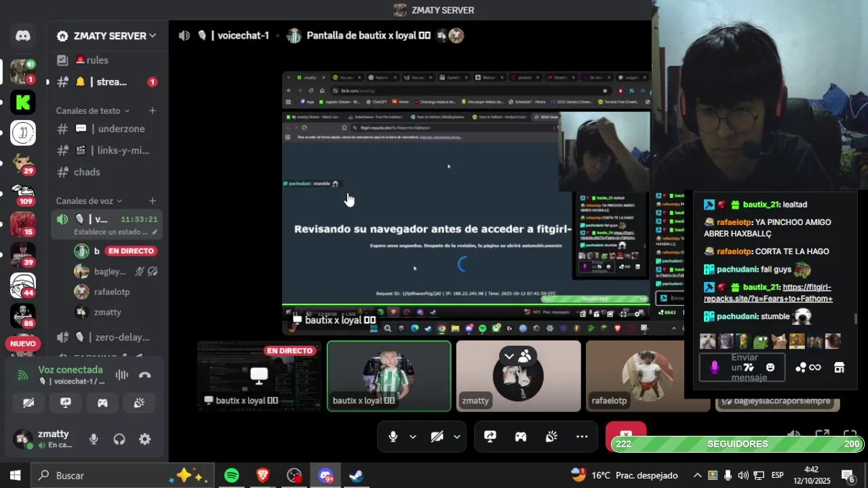
Task: Start an activity via sidebar gamepad icon
Action: pyautogui.click(x=102, y=403)
